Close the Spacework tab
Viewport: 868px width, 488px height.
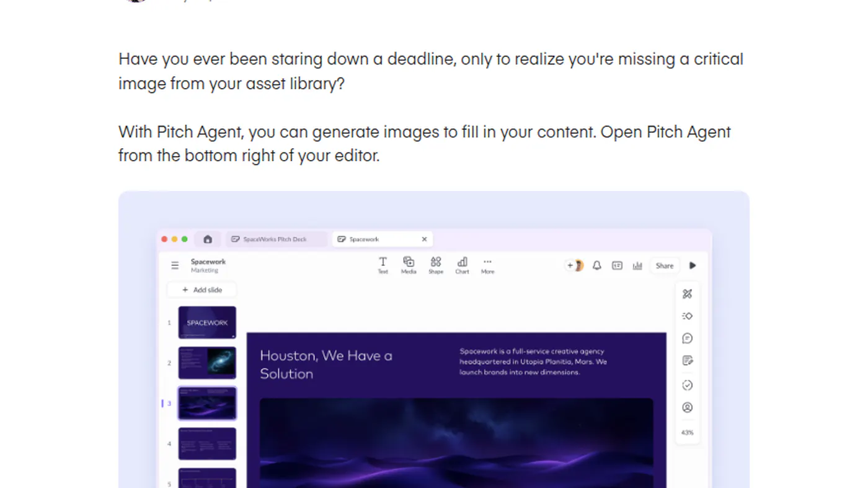[x=425, y=239]
